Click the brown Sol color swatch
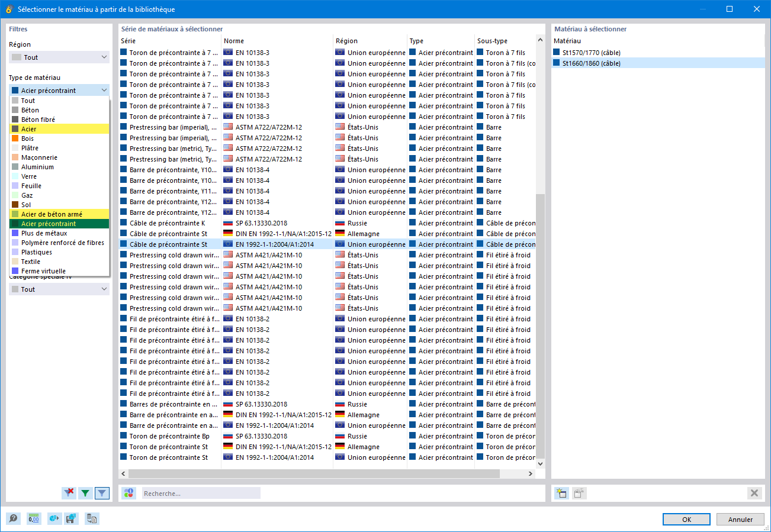The image size is (771, 532). click(15, 205)
